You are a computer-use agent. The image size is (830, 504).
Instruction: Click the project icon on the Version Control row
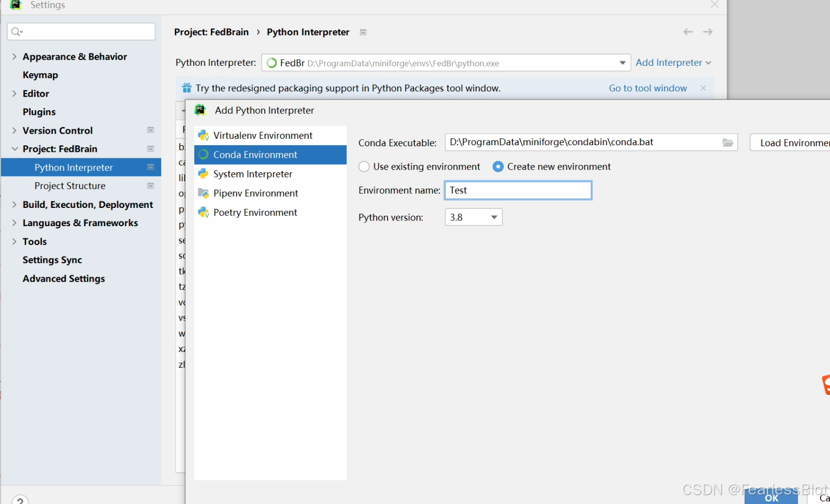pyautogui.click(x=150, y=130)
